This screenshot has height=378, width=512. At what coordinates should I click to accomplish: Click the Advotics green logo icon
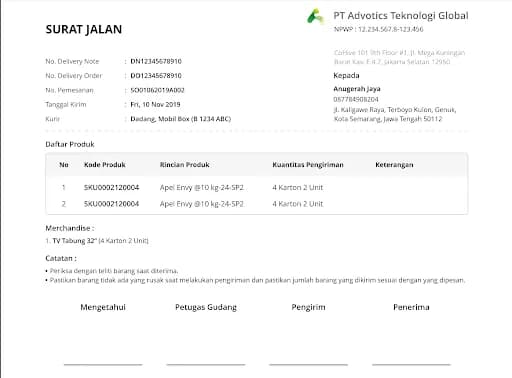pos(315,16)
